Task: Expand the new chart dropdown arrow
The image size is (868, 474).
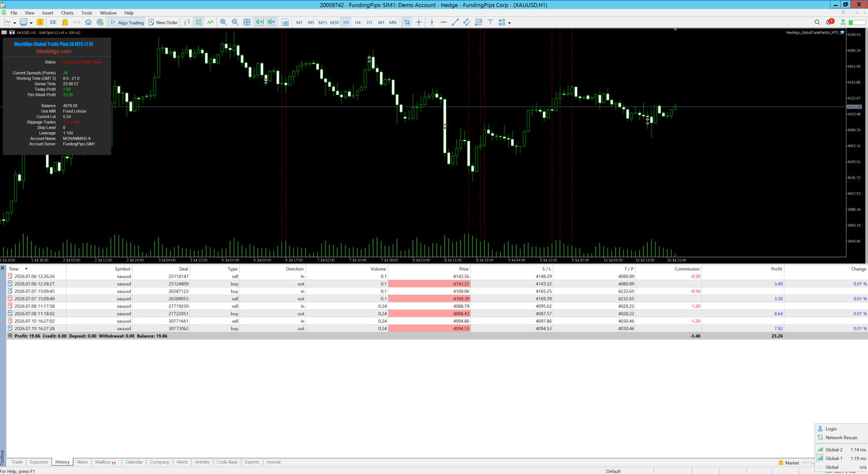Action: [x=15, y=23]
